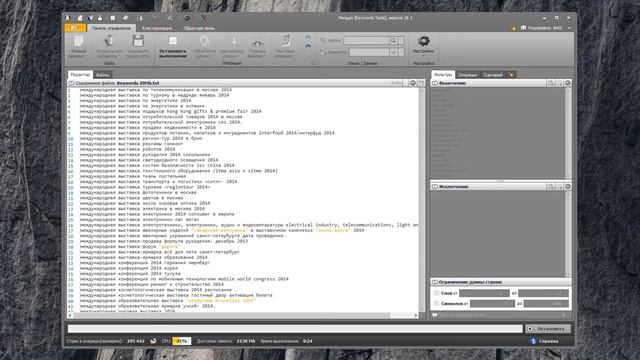Screen dimensions: 640x360
Task: Click the Остановить button beside progress bar
Action: coord(548,329)
